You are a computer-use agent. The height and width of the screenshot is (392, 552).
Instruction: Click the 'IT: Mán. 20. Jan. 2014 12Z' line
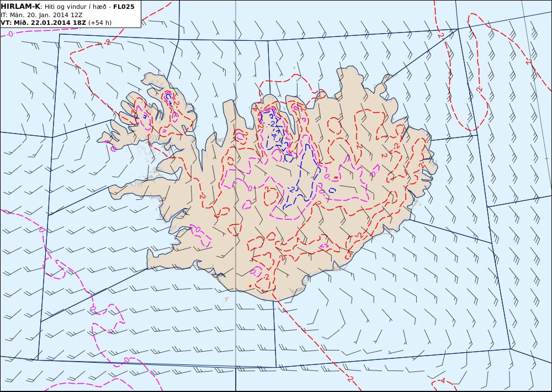point(41,15)
